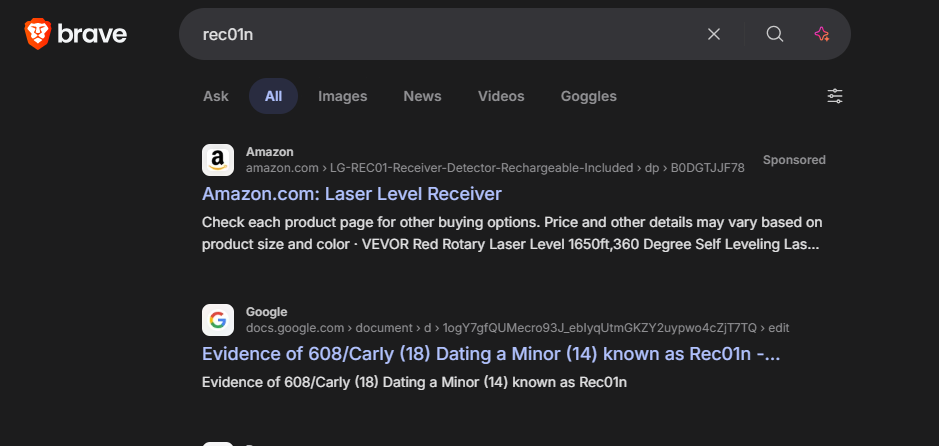Open the Amazon.com: Laser Level Receiver link
Screen dimensions: 939x446
coord(351,193)
